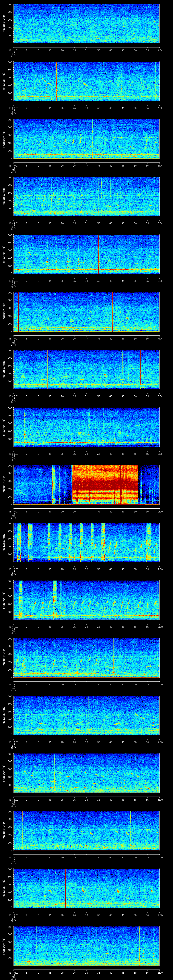
Task: Click the 9:00 end time label
Action: tap(160, 454)
